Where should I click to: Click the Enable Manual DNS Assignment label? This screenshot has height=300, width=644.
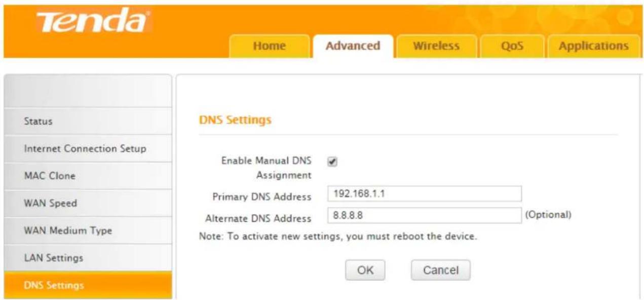267,168
